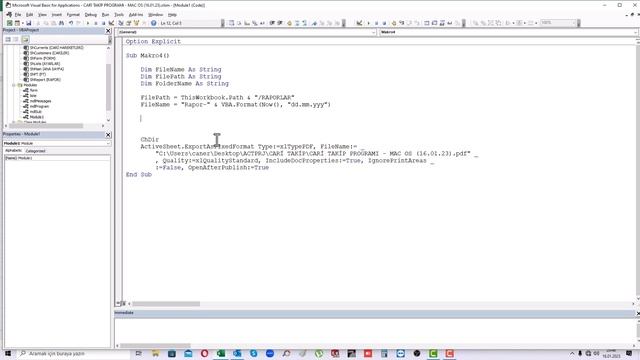The height and width of the screenshot is (360, 640).
Task: Click the Watch Window icon in debug toolbar
Action: 442,23
